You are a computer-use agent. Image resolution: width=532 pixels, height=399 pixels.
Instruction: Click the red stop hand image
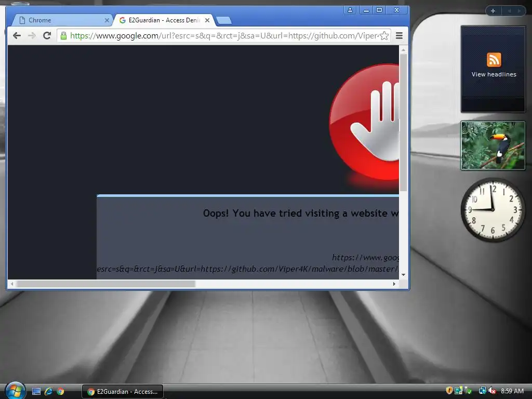(x=364, y=122)
